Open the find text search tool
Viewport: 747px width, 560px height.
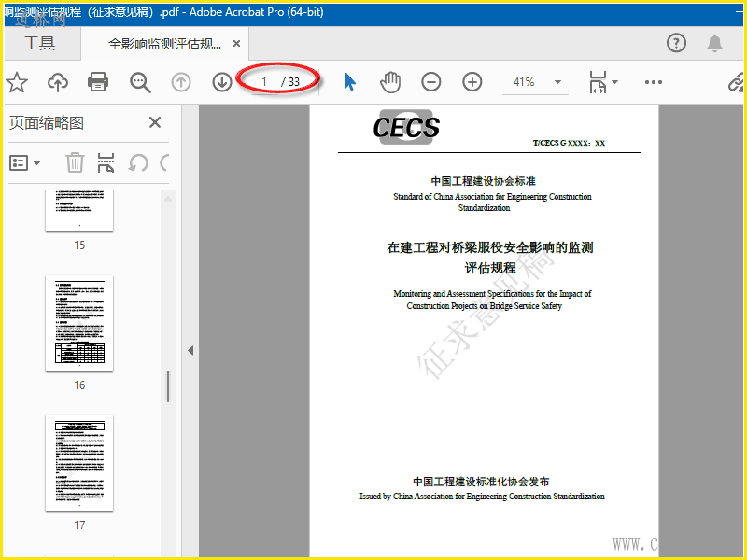140,82
